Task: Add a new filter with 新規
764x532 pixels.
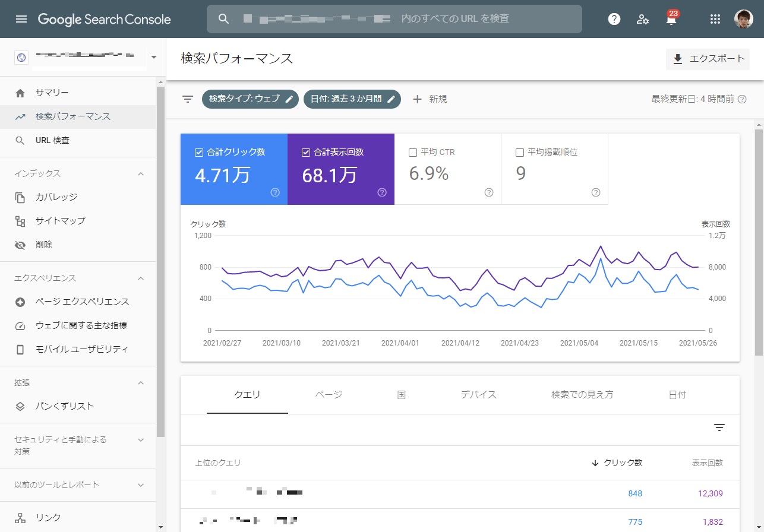Action: pos(430,99)
